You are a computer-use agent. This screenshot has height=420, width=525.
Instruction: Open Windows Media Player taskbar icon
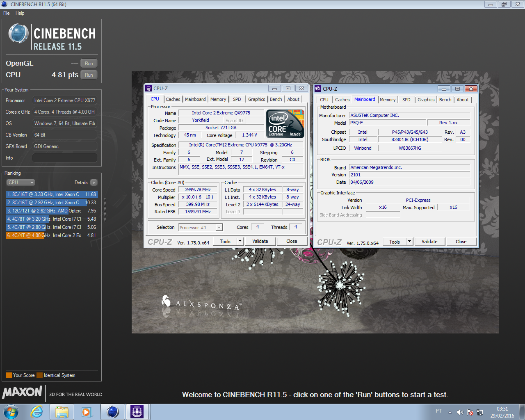coord(87,412)
